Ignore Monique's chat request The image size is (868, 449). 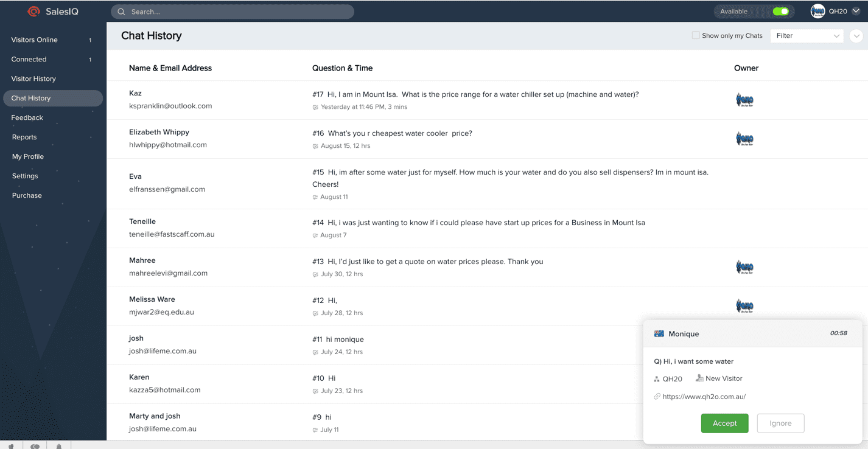(780, 423)
